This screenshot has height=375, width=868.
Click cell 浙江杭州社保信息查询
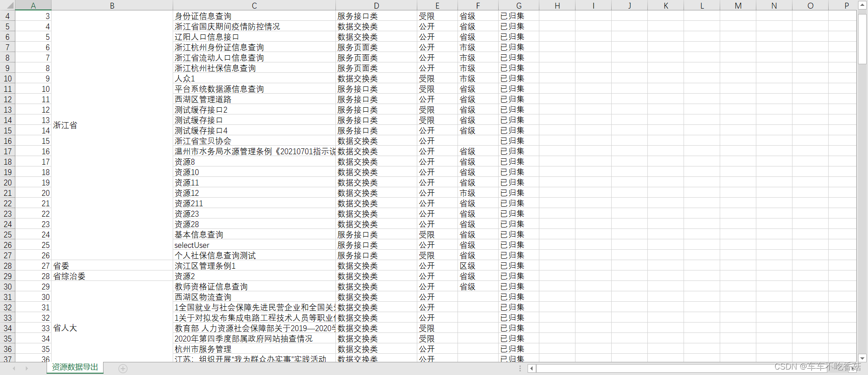254,68
